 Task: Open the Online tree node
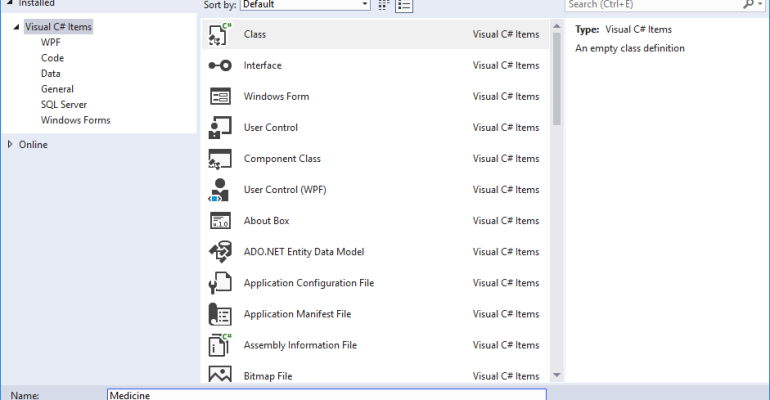pos(33,144)
